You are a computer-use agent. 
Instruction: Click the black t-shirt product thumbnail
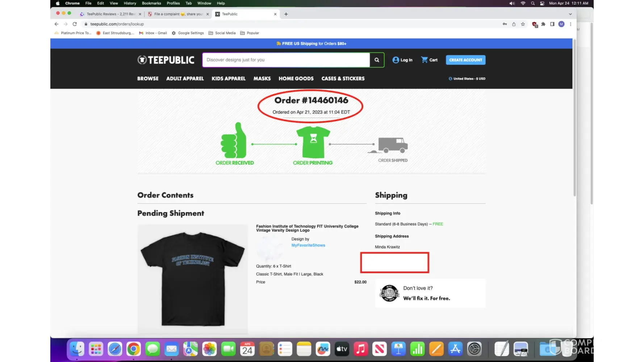[193, 279]
